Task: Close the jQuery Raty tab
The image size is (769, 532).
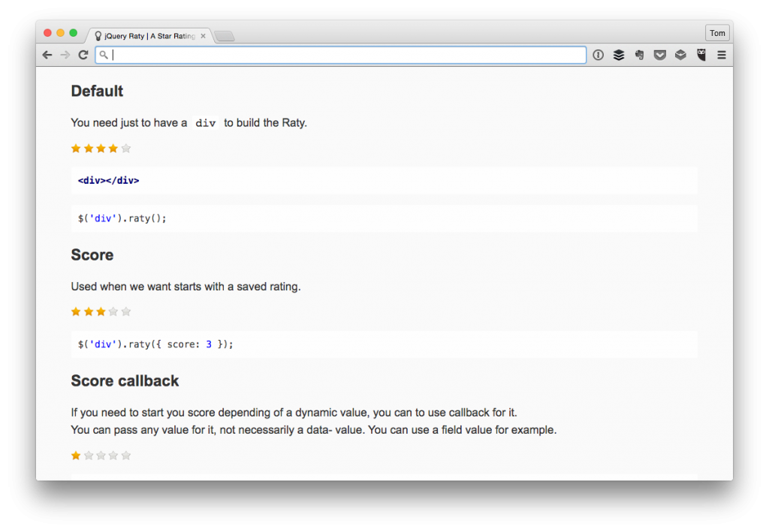Action: (x=203, y=36)
